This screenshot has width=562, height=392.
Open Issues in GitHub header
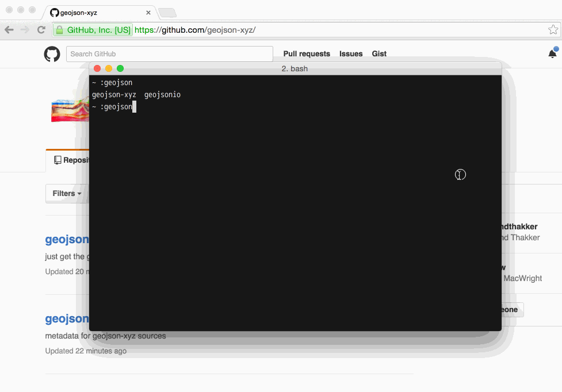click(x=351, y=53)
